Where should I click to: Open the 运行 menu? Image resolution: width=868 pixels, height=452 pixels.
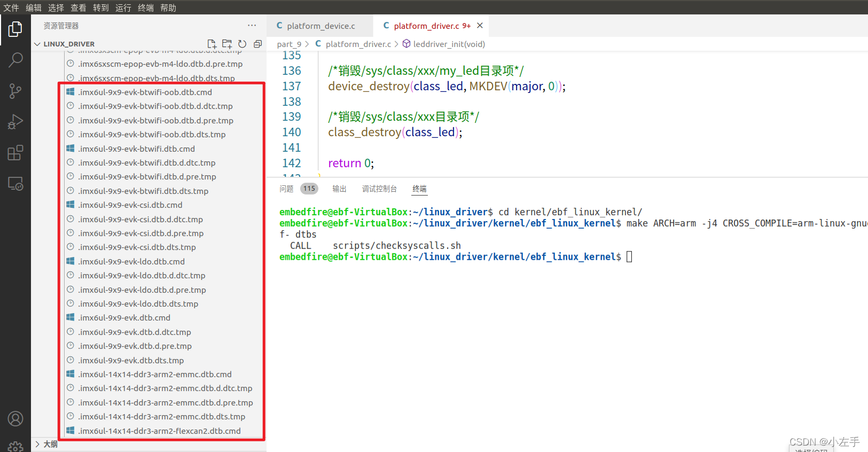(x=123, y=7)
